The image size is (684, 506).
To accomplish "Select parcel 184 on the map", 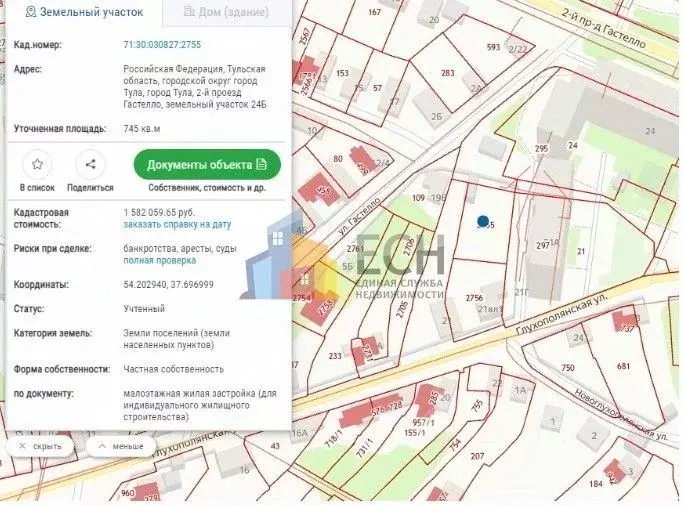I will coord(595,483).
